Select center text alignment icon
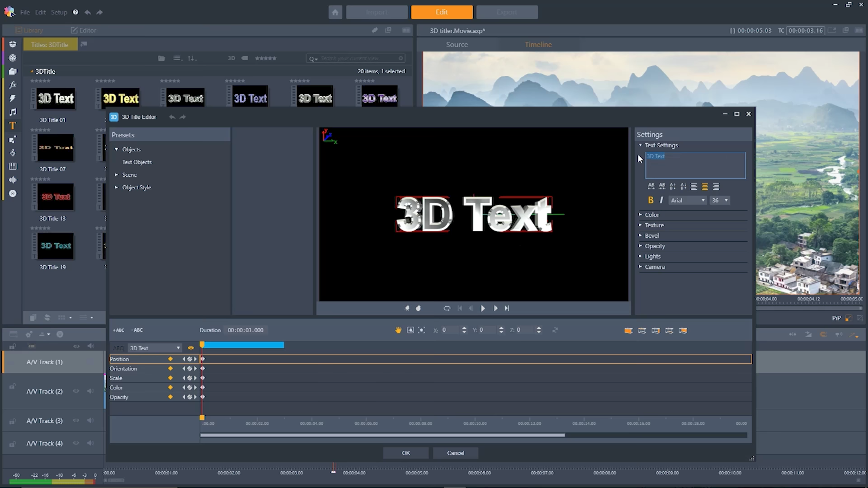 [705, 187]
